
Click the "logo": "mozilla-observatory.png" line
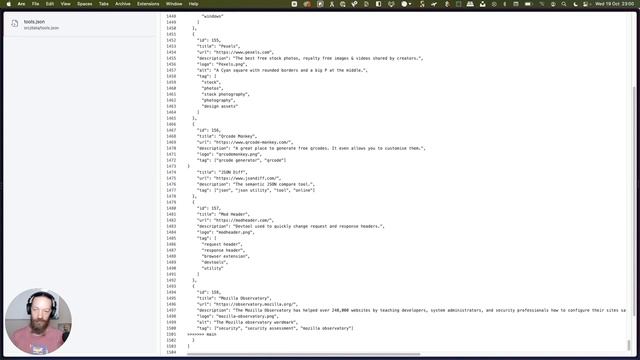238,316
